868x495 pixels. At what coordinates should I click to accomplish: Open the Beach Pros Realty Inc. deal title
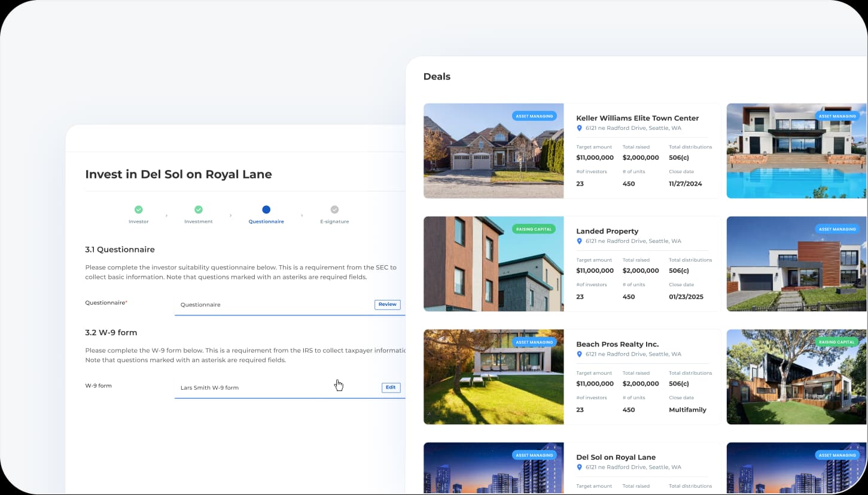click(617, 344)
